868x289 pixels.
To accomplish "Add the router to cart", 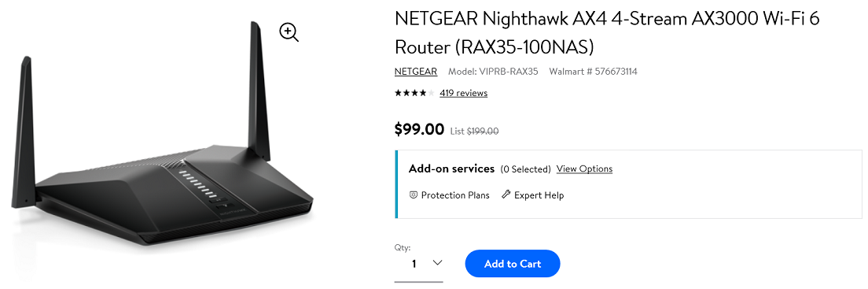I will pyautogui.click(x=513, y=264).
